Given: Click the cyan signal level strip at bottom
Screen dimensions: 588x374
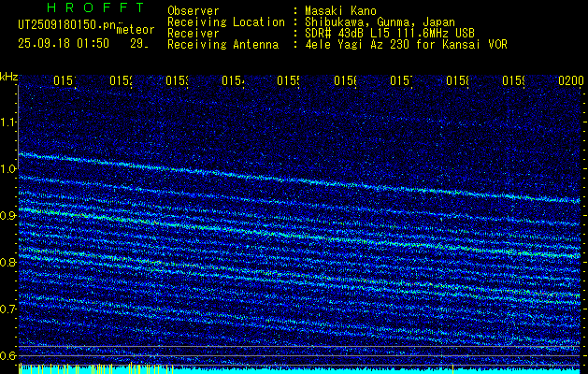Looking at the screenshot, I should click(299, 369).
